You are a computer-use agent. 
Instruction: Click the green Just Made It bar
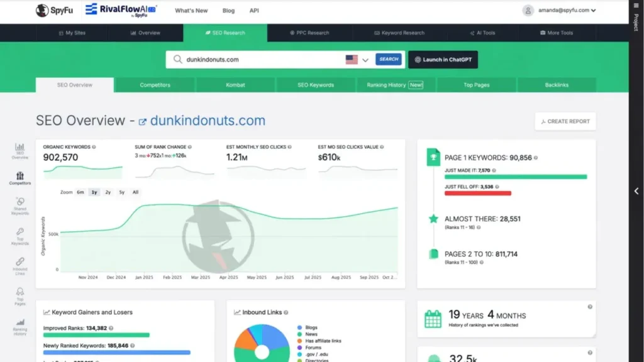(515, 177)
